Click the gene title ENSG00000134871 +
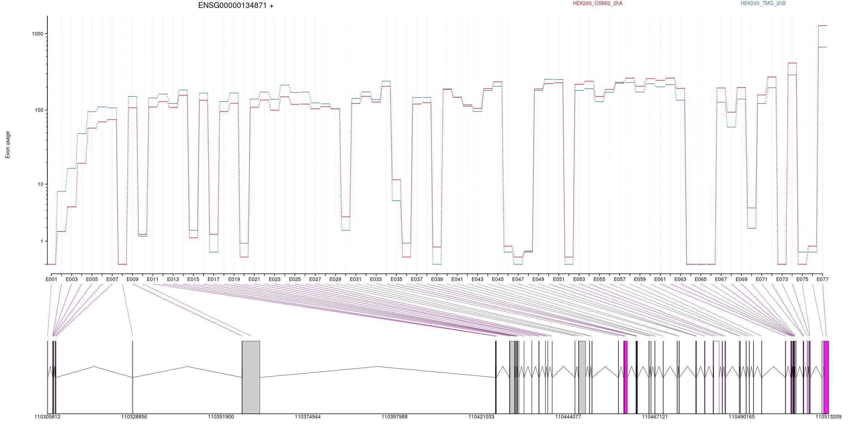 [236, 5]
